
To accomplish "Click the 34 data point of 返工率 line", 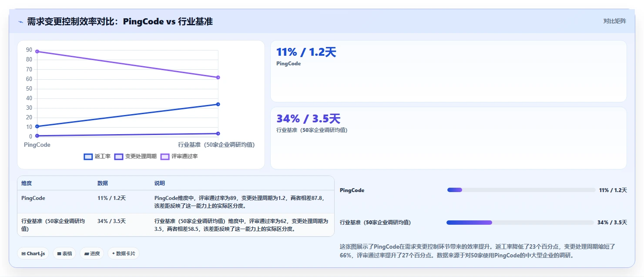I will pyautogui.click(x=218, y=104).
